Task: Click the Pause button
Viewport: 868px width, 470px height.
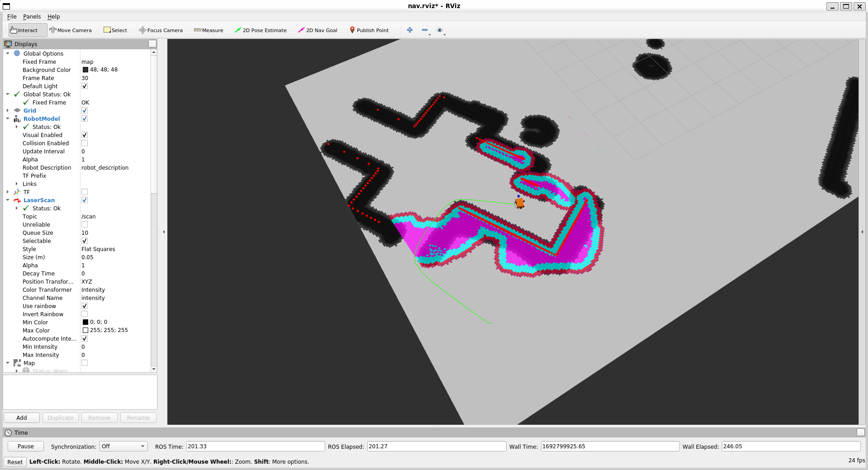Action: tap(26, 446)
